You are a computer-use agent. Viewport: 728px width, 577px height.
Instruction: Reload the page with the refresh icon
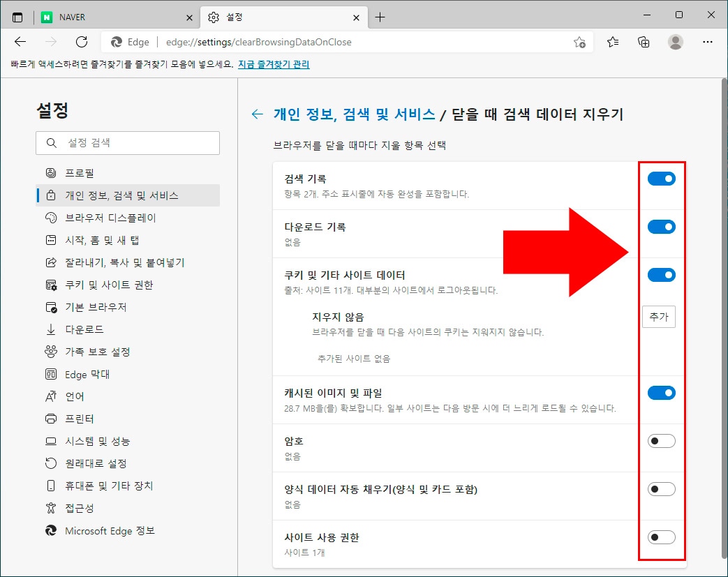click(x=81, y=41)
